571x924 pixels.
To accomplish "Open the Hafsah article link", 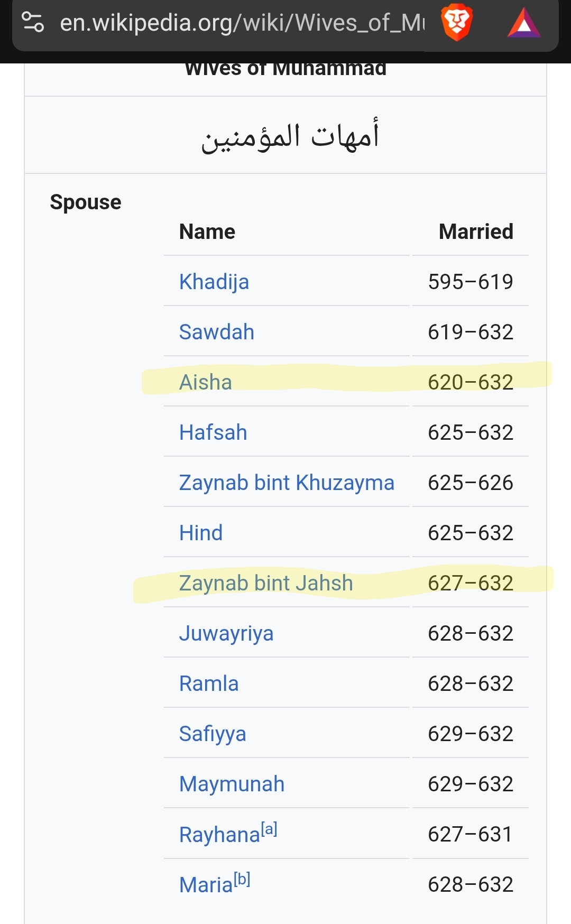I will coord(213,432).
